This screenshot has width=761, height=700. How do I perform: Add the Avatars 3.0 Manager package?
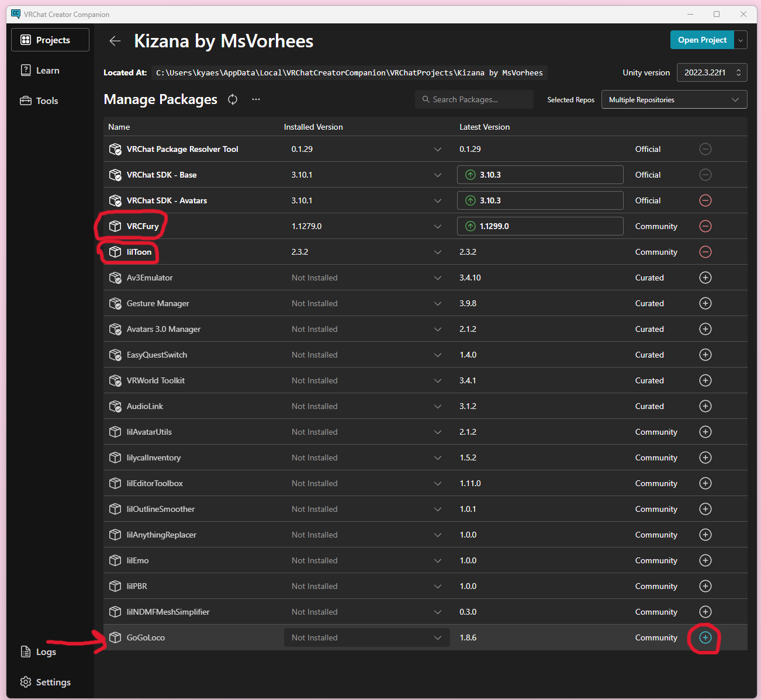(x=705, y=329)
